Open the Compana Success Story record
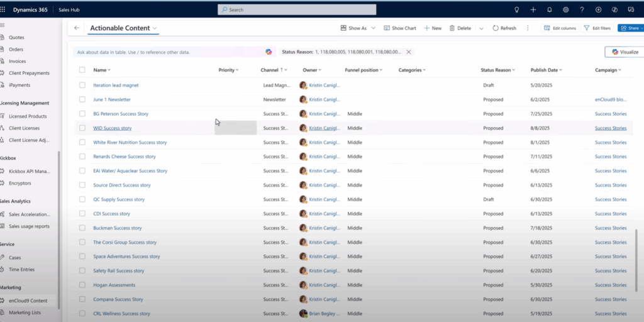Image resolution: width=644 pixels, height=322 pixels. click(x=118, y=299)
